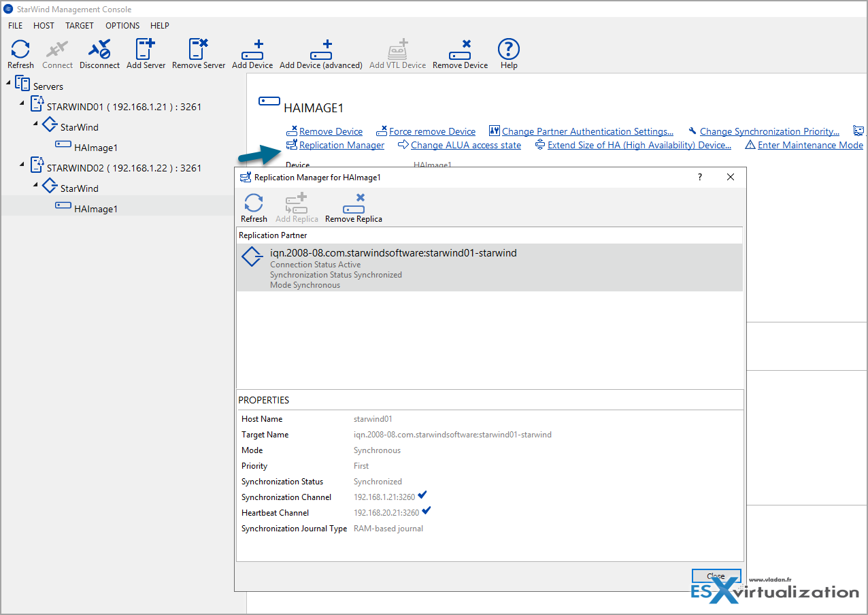This screenshot has width=868, height=615.
Task: Collapse StarWind target under STARWIND01
Action: [x=36, y=123]
